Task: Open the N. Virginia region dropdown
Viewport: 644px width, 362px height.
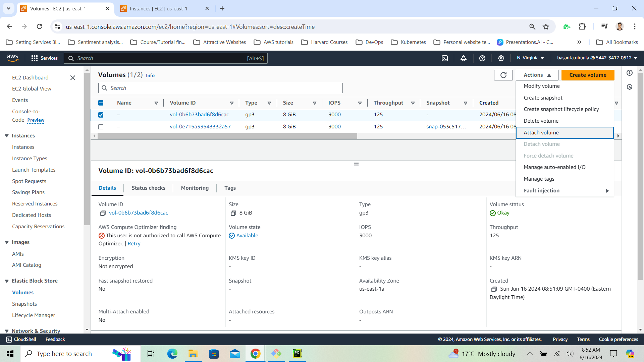Action: pos(530,58)
